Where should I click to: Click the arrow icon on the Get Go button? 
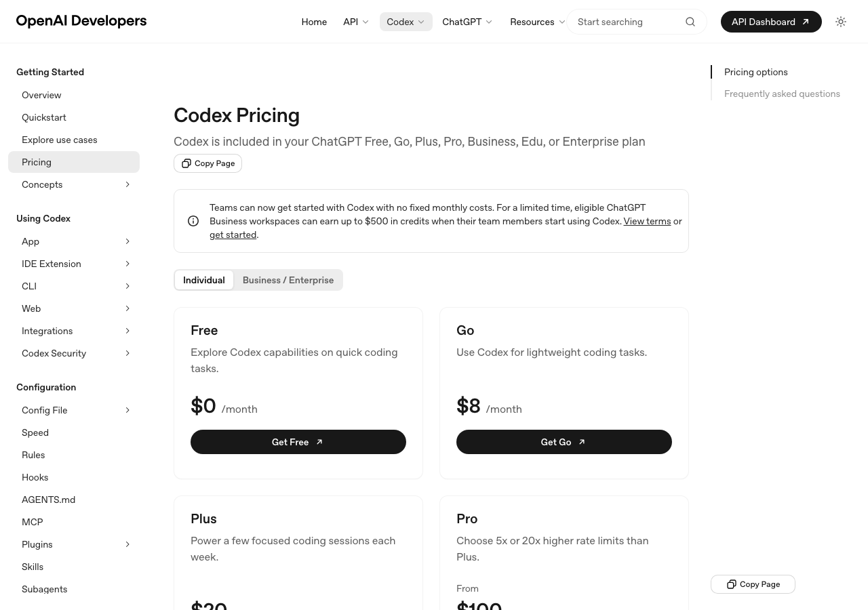point(582,442)
